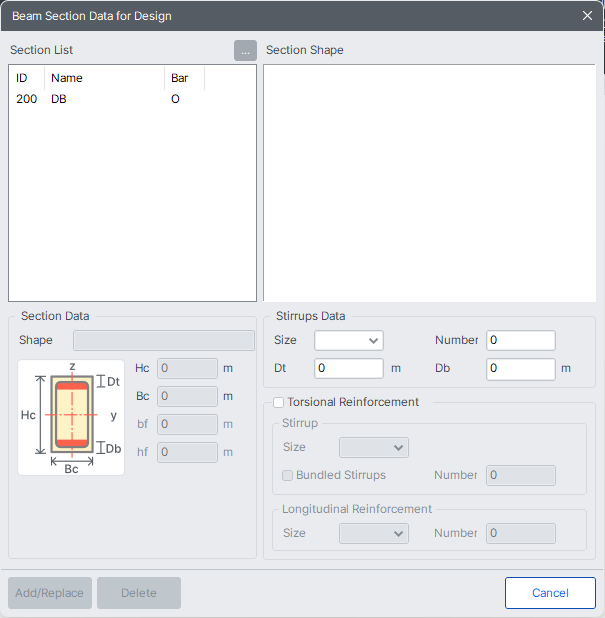605x618 pixels.
Task: Click the beam section diagram thumbnail
Action: click(71, 417)
